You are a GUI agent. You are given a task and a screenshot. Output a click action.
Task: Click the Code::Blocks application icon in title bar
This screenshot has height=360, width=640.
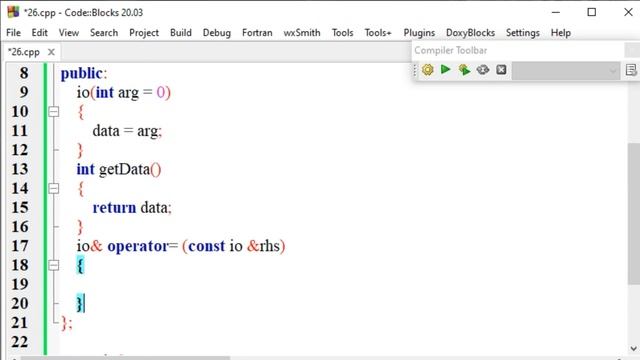pyautogui.click(x=13, y=12)
